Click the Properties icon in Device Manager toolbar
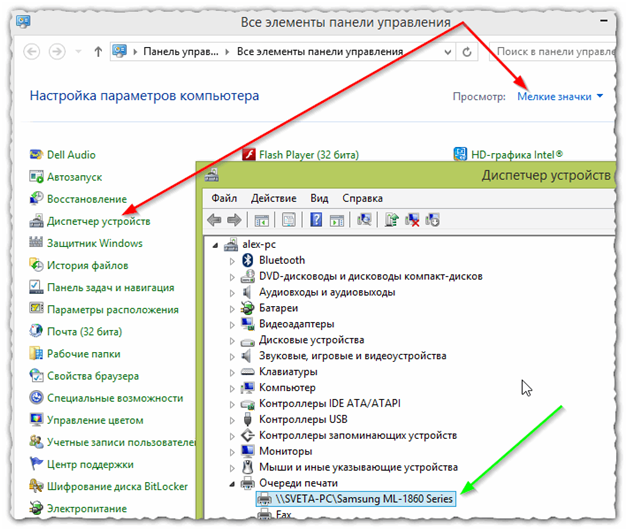This screenshot has width=628, height=531. [288, 220]
